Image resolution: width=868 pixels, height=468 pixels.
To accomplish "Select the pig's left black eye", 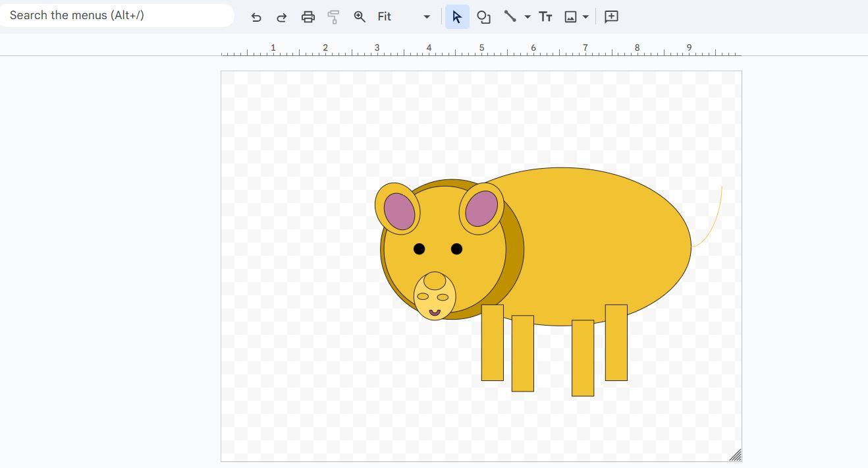I will (419, 249).
